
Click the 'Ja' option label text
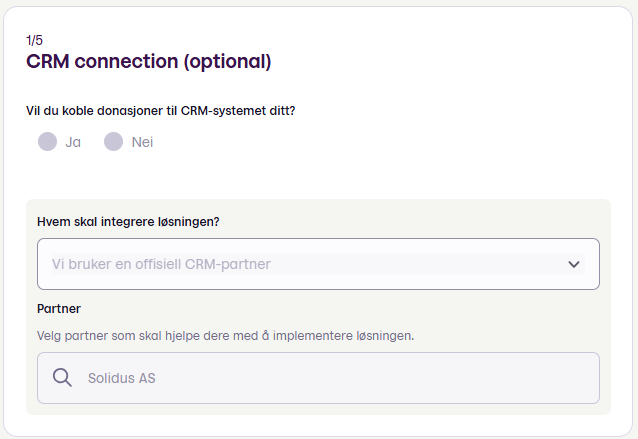73,142
